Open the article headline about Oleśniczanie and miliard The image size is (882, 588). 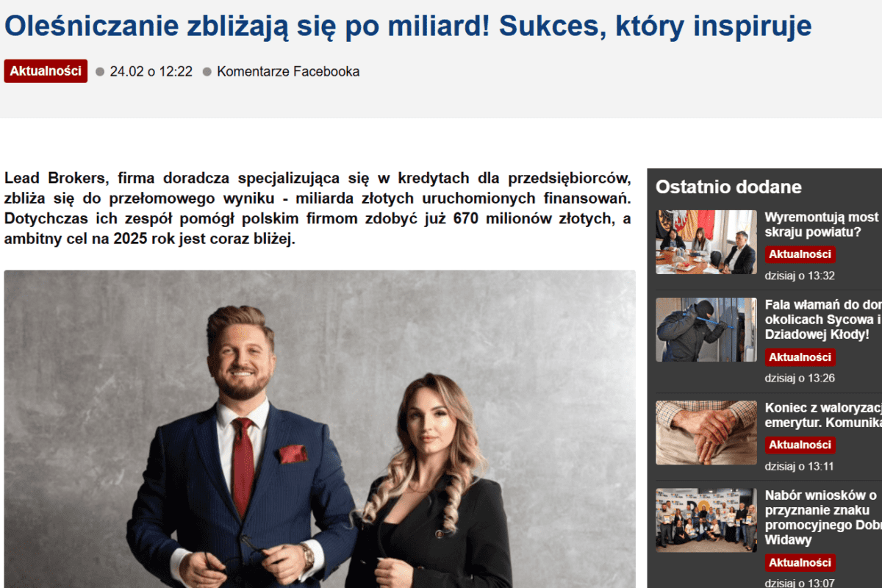pos(408,26)
